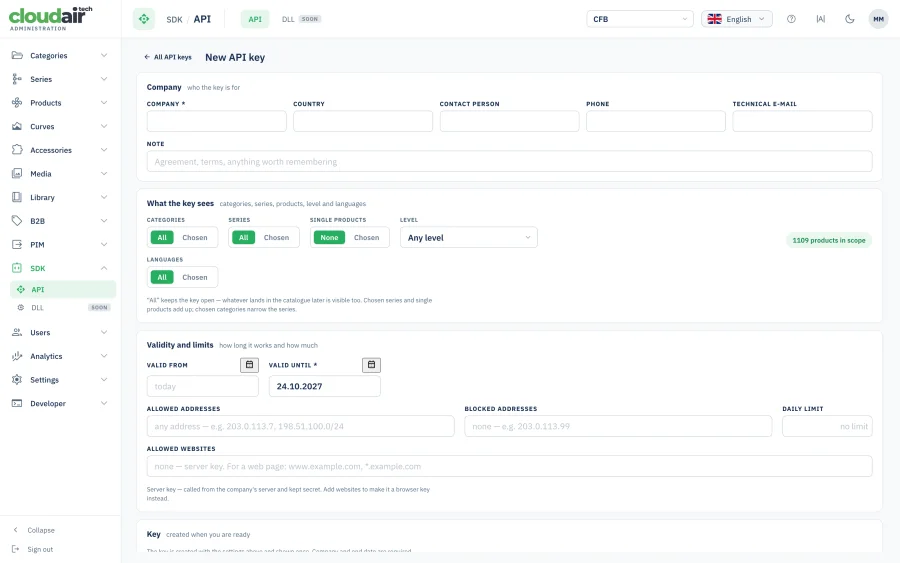Click the Company name input field
900x563 pixels.
pos(216,121)
